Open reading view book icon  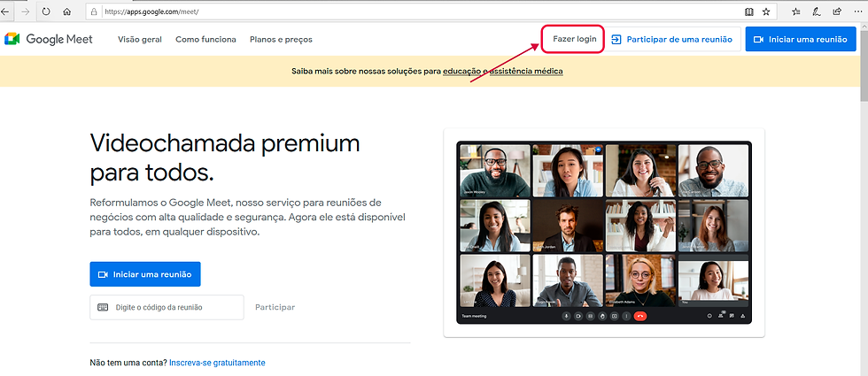pos(749,11)
